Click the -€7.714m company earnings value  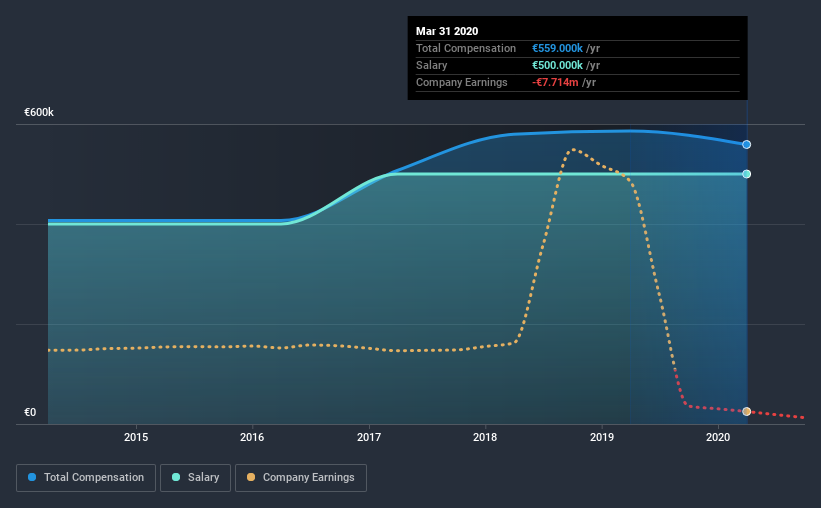click(556, 82)
